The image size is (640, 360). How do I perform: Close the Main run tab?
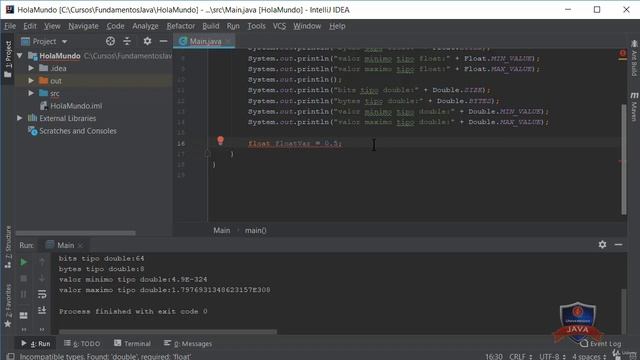[x=81, y=245]
